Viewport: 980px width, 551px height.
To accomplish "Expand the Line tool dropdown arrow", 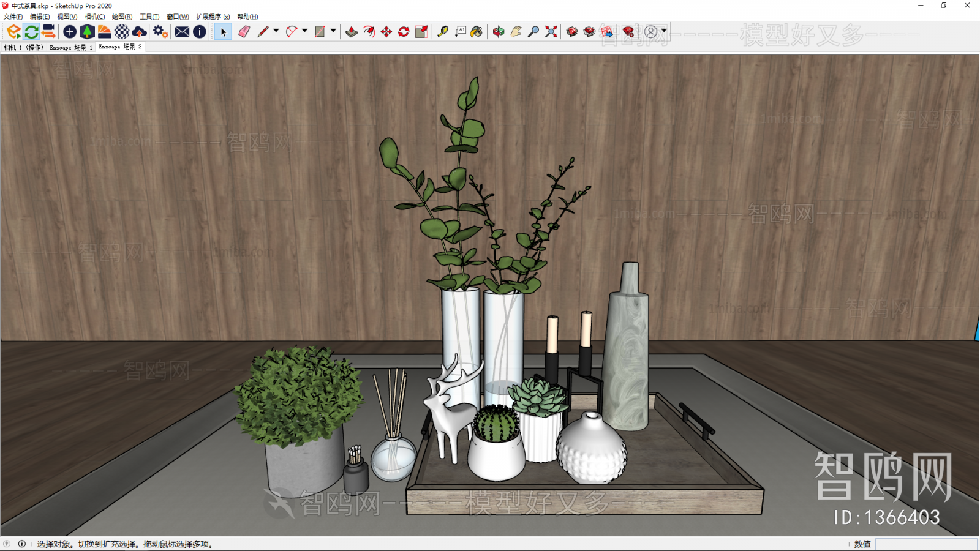I will [276, 31].
